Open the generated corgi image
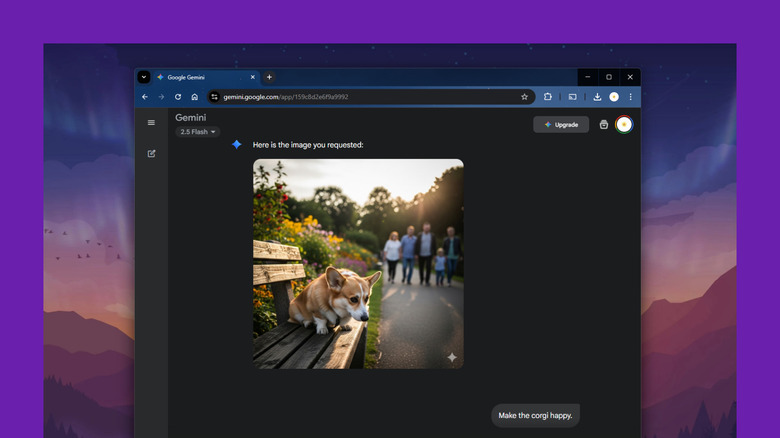 358,264
